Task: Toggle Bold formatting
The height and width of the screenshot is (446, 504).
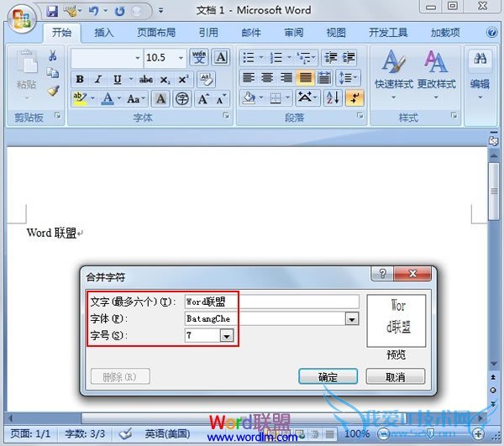Action: pyautogui.click(x=80, y=79)
